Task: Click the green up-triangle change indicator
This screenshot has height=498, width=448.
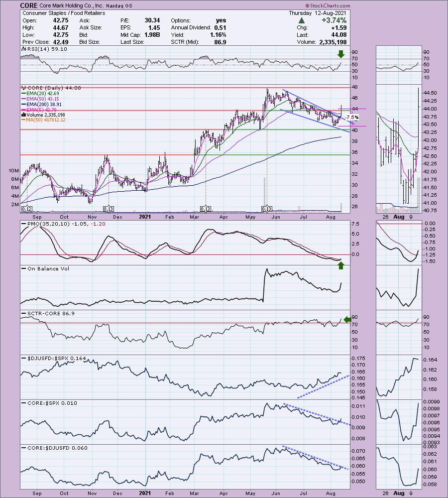Action: pos(302,20)
